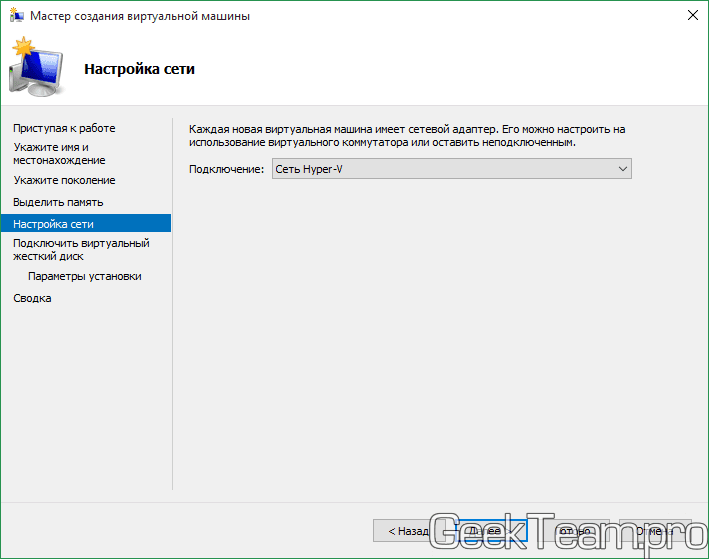Expand the Сеть Hyper-V connection dropdown

452,170
